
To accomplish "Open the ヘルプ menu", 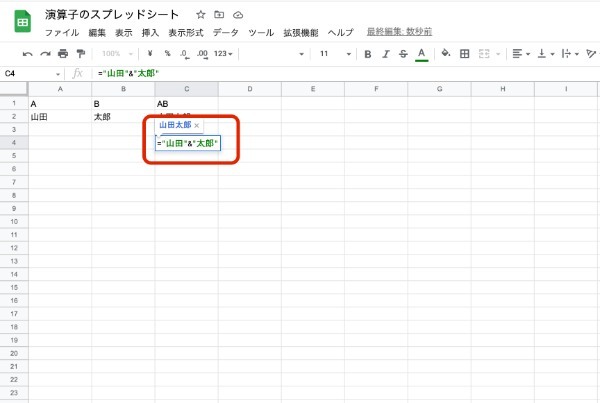I will (x=341, y=33).
